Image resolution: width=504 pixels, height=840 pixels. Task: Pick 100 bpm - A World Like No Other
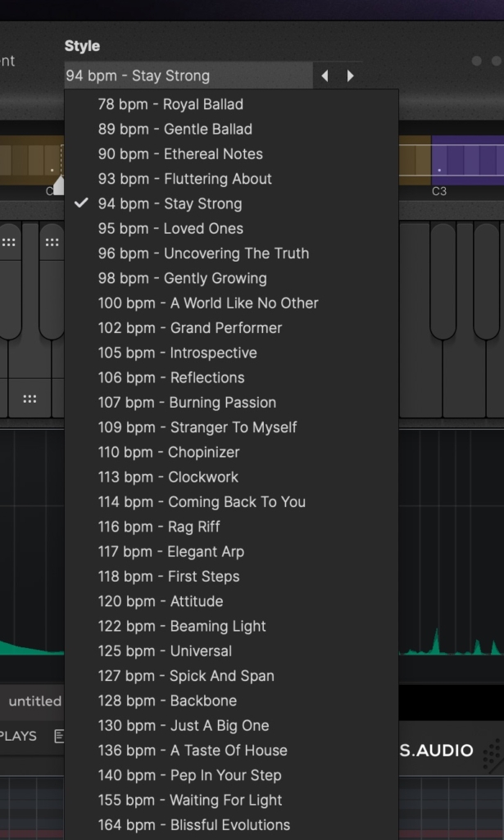click(208, 303)
